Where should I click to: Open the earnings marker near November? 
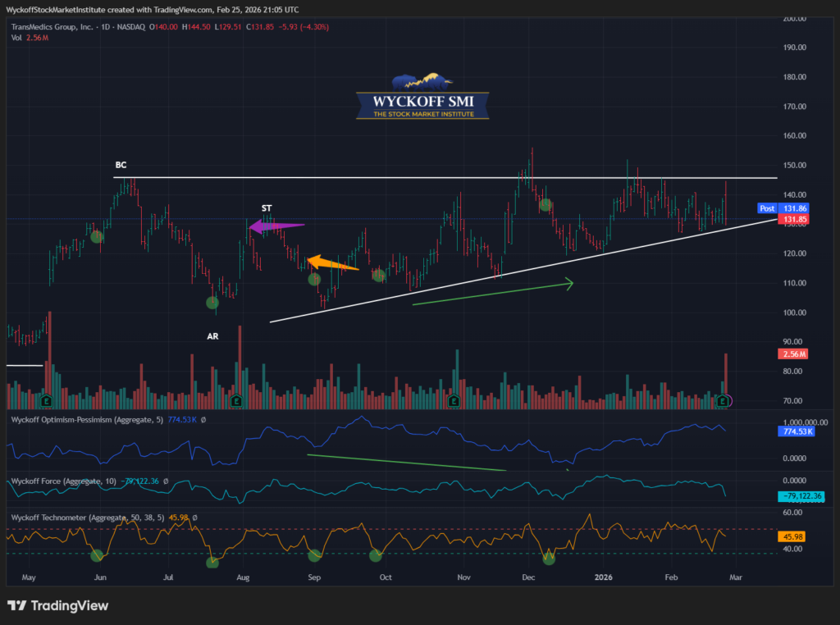[x=454, y=401]
